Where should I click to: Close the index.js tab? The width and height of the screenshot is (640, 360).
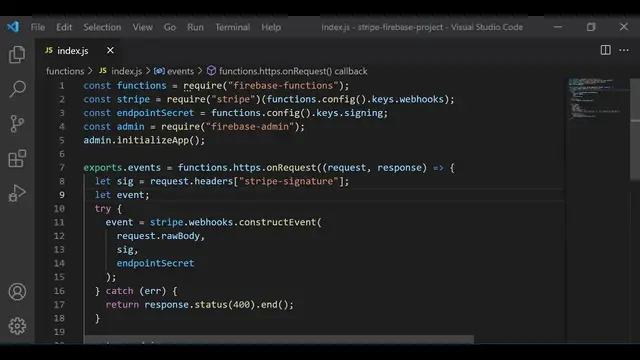click(110, 50)
